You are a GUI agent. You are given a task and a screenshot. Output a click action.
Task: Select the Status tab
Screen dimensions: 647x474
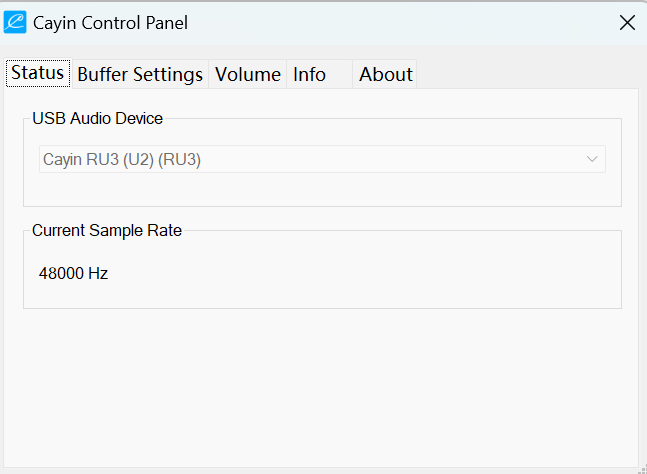click(38, 73)
